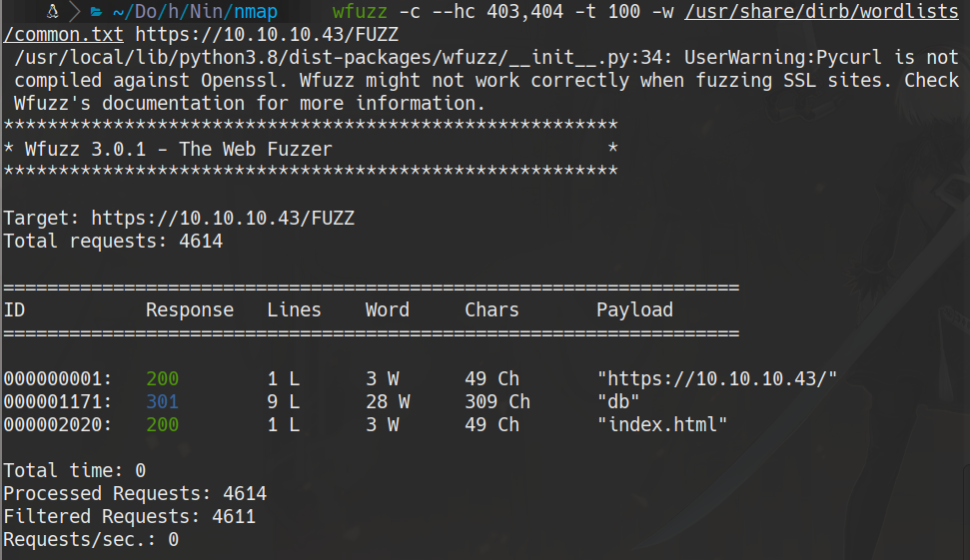Click the "index.html" payload
970x560 pixels.
click(x=662, y=424)
